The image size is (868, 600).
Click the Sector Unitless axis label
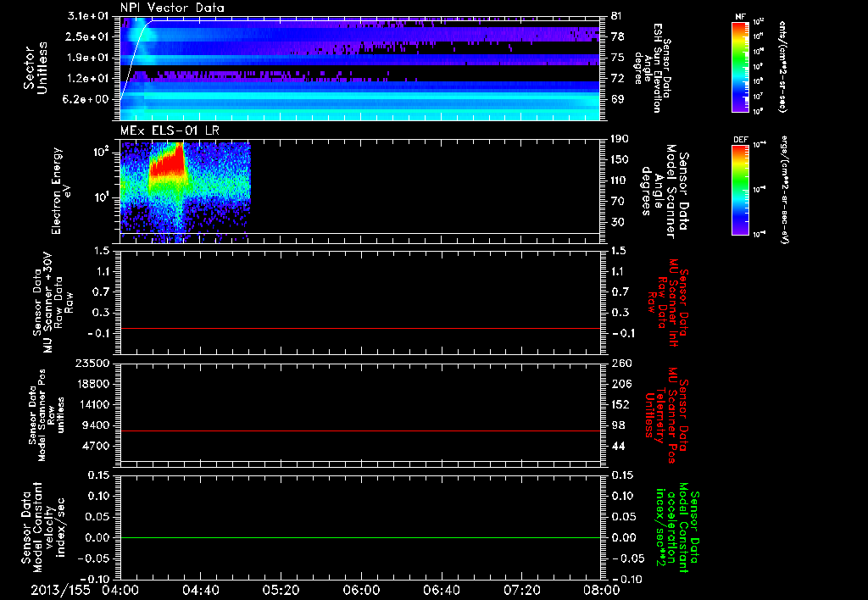tap(35, 68)
